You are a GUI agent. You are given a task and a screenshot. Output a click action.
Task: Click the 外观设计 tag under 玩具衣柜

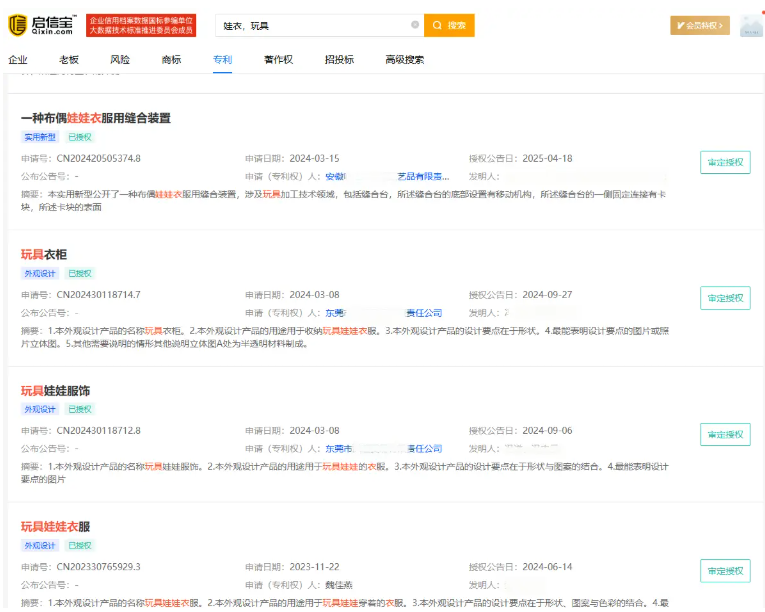(40, 273)
